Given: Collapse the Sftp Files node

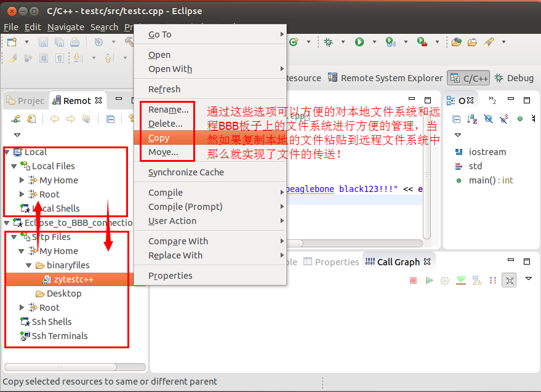Looking at the screenshot, I should coord(14,237).
